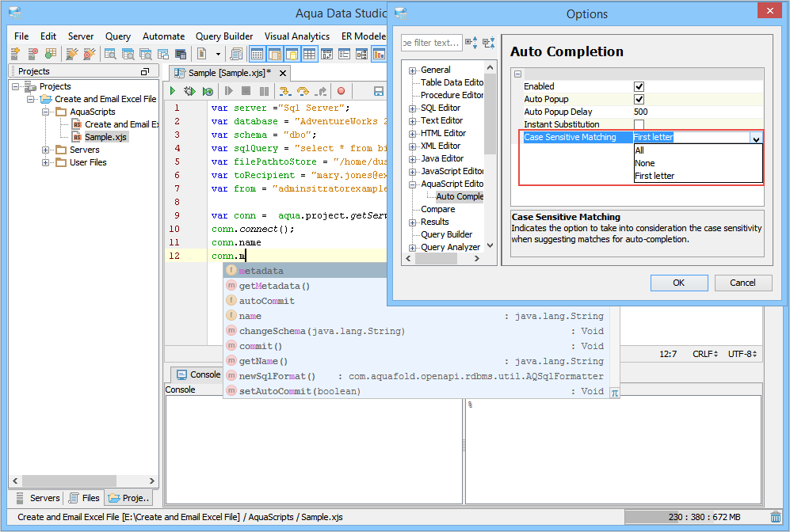Image resolution: width=790 pixels, height=532 pixels.
Task: Expand the Servers folder in Projects tree
Action: [x=46, y=150]
